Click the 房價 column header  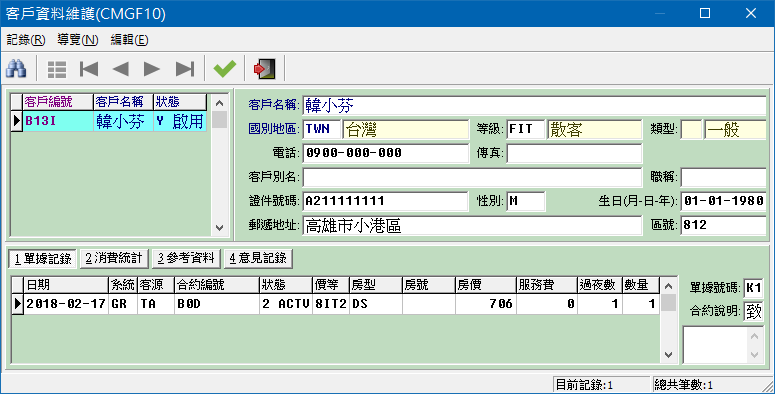[x=485, y=285]
